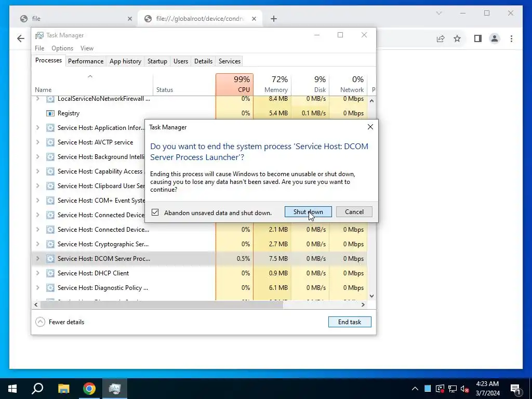This screenshot has width=532, height=399.
Task: Click gear icon of Service Host: Connected Device... row with 2.1 MB
Action: pyautogui.click(x=50, y=229)
